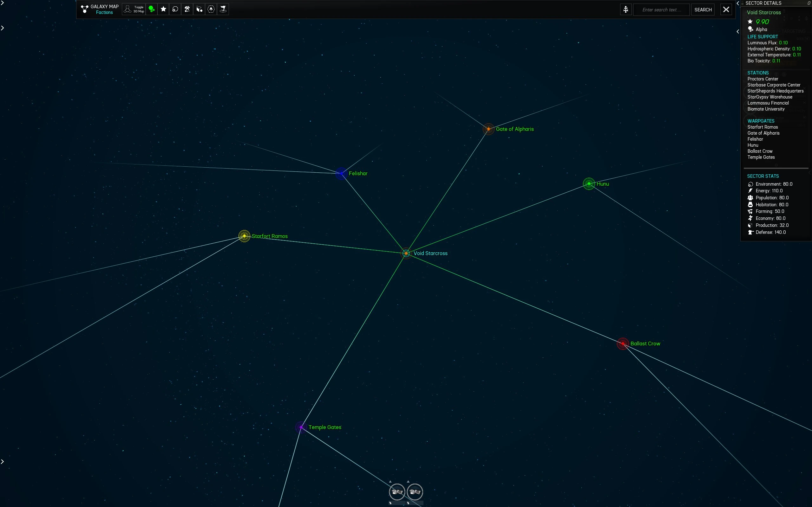Expand the top-left corner chevron panel
812x507 pixels.
(x=3, y=3)
